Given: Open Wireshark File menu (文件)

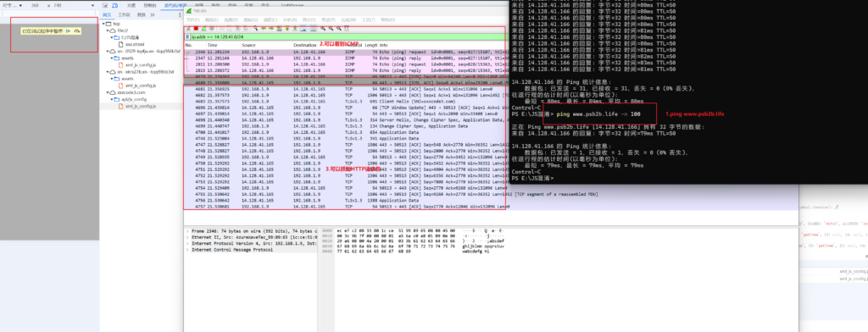Looking at the screenshot, I should [192, 19].
